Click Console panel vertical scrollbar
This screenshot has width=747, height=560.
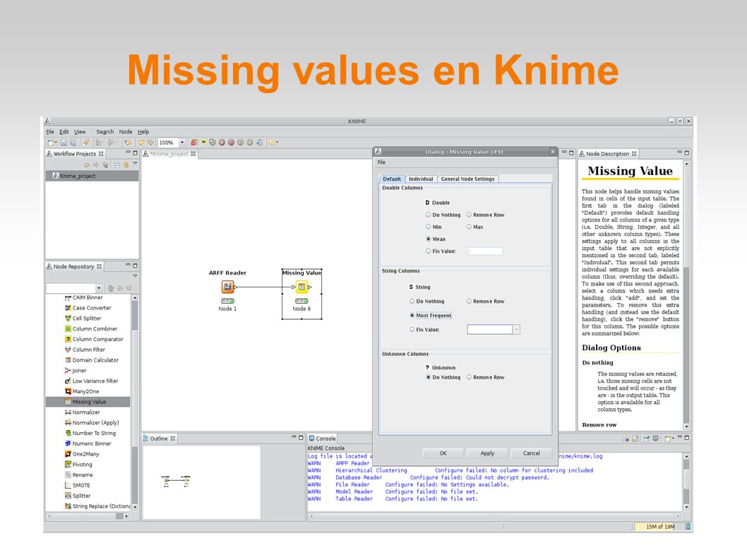(686, 482)
